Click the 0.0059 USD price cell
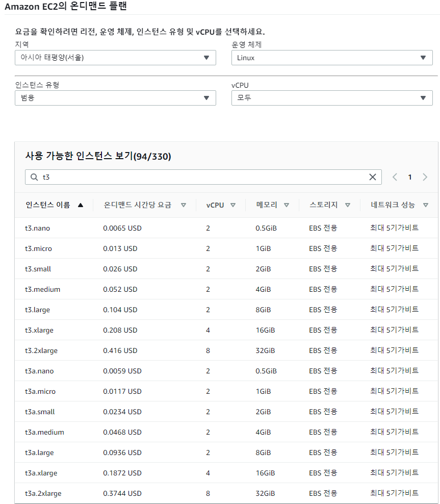 coord(122,371)
